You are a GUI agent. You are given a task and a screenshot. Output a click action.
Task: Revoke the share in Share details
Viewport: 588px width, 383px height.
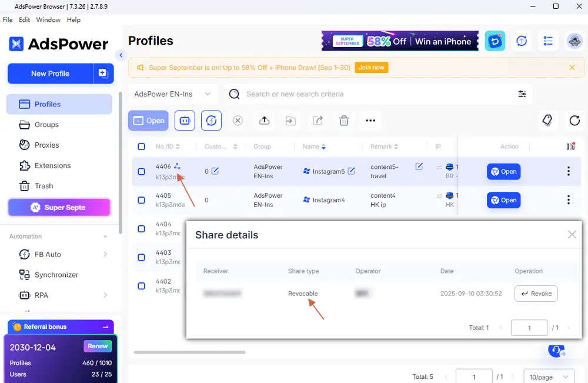point(536,294)
